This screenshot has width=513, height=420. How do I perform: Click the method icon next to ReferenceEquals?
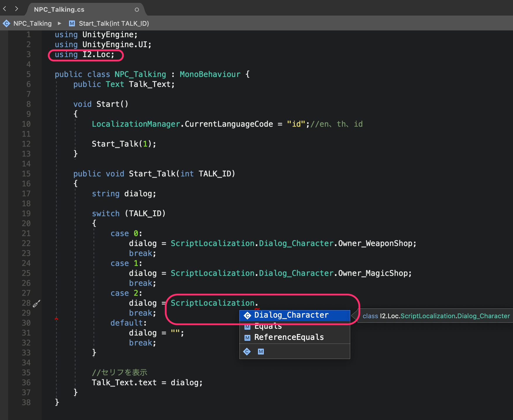tap(247, 338)
